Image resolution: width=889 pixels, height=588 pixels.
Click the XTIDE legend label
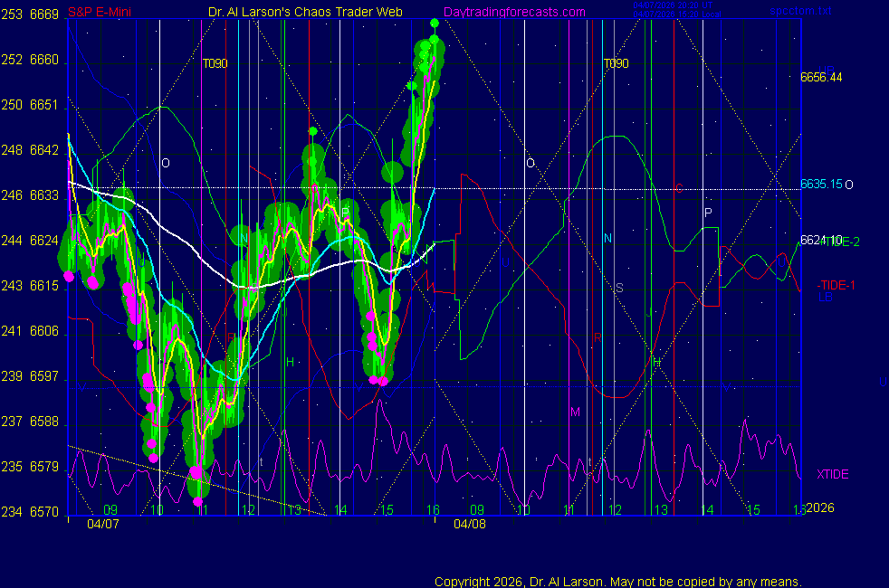pos(832,474)
